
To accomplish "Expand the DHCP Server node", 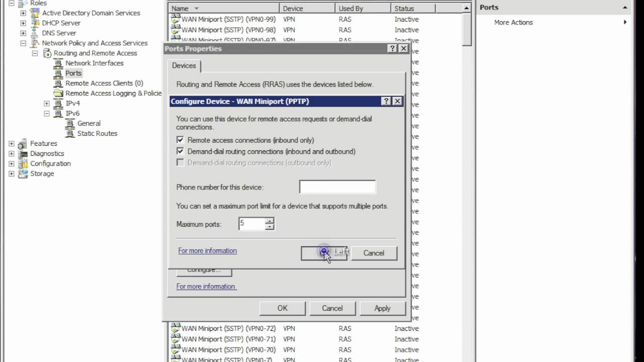I will (x=23, y=23).
